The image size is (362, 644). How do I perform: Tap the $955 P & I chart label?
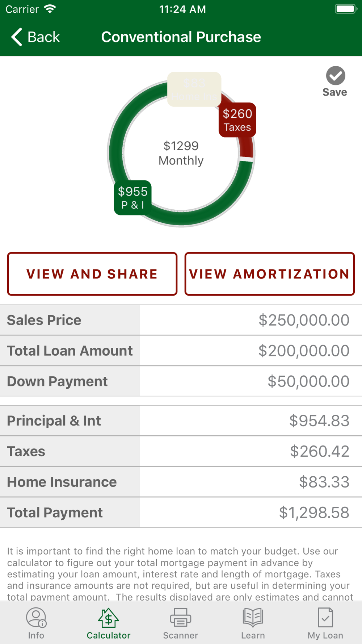[x=133, y=198]
